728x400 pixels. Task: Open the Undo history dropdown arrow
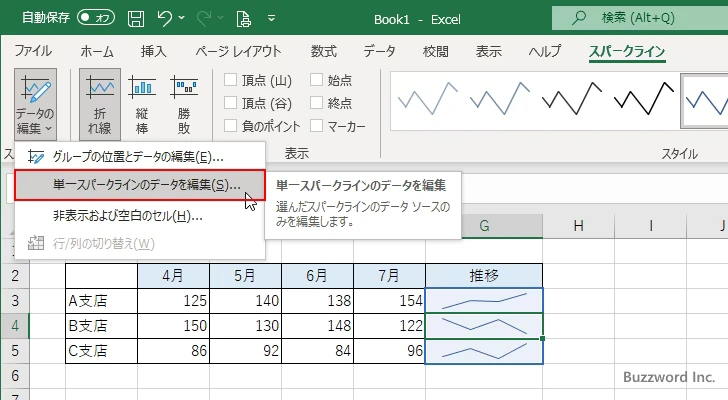(x=182, y=18)
